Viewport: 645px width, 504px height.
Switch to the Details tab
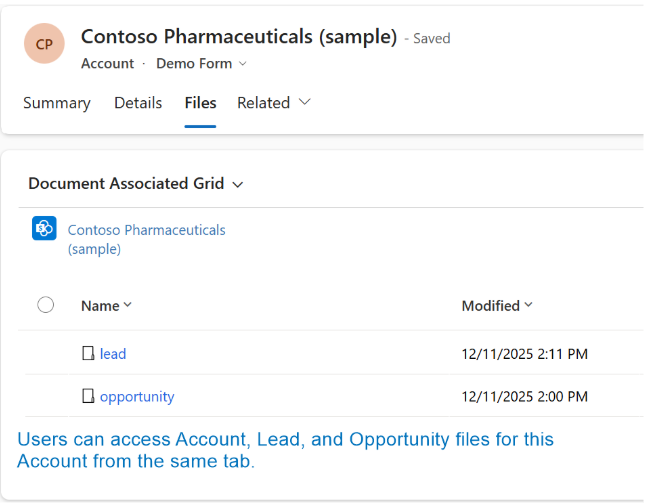(x=138, y=103)
